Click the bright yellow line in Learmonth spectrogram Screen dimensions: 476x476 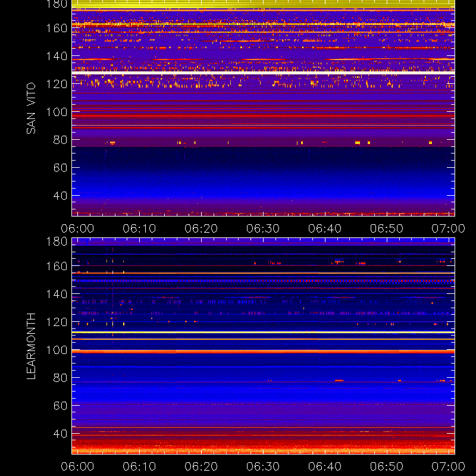point(263,333)
